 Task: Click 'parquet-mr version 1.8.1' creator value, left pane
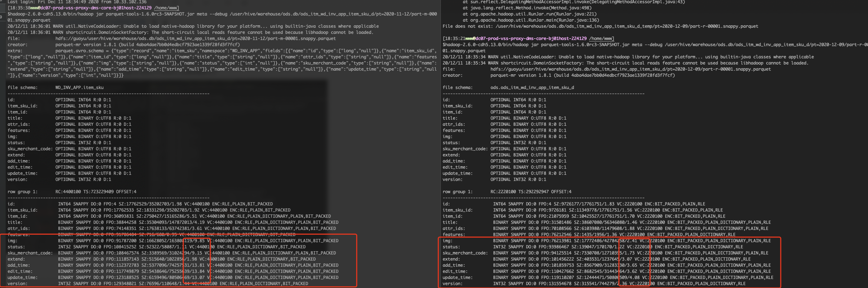[x=148, y=45]
